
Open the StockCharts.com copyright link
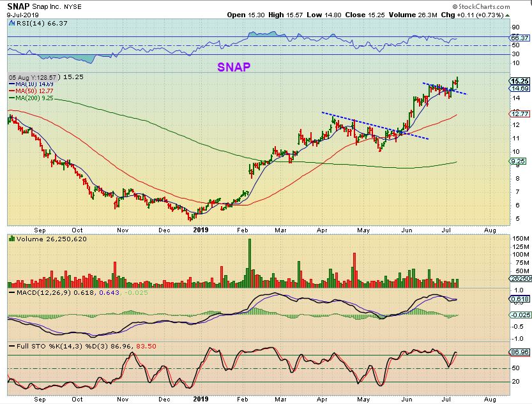click(x=481, y=6)
